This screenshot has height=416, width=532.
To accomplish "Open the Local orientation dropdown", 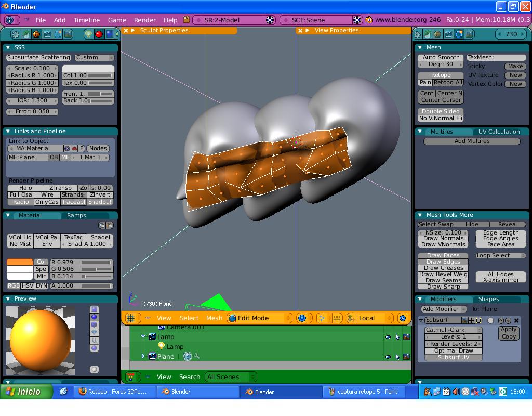I will click(375, 318).
